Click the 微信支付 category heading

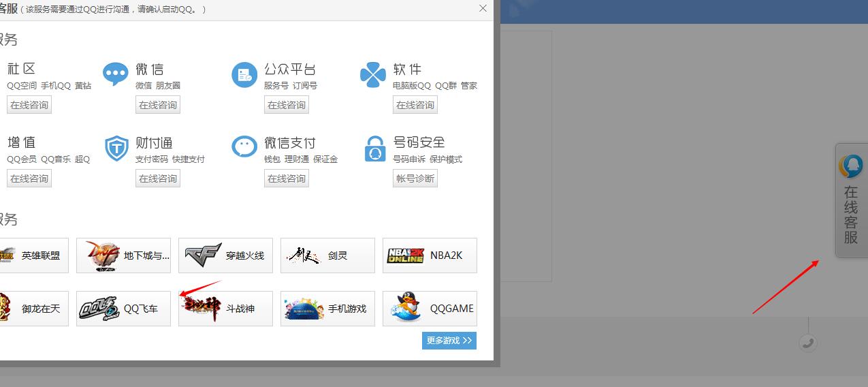click(x=290, y=142)
